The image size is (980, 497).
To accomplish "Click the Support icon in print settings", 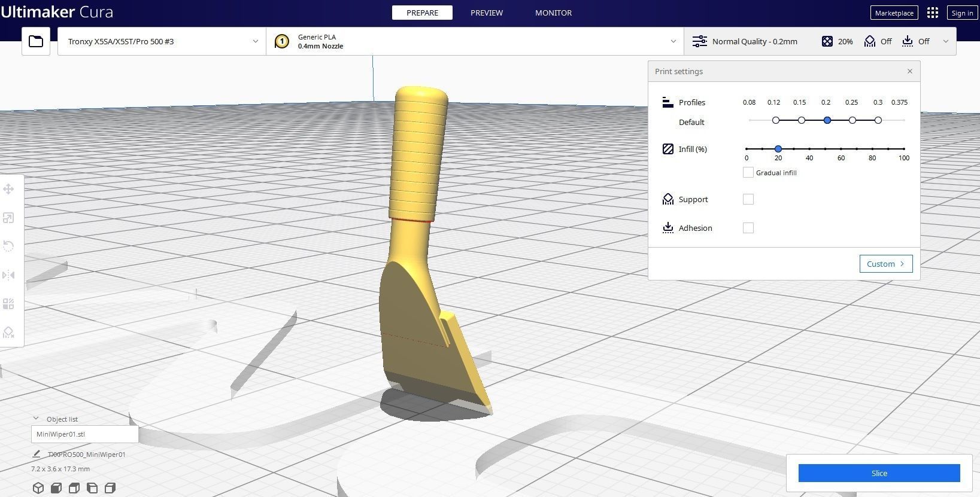I will coord(668,199).
